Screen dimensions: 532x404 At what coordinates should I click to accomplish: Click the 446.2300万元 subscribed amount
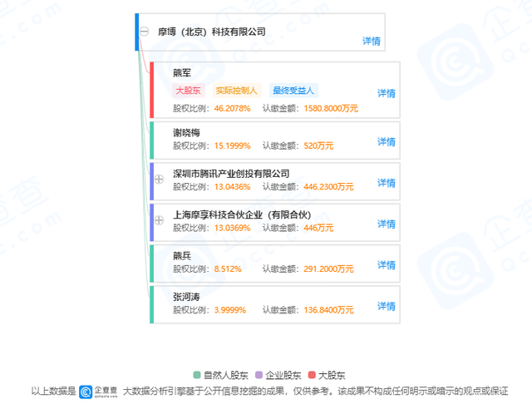[329, 187]
